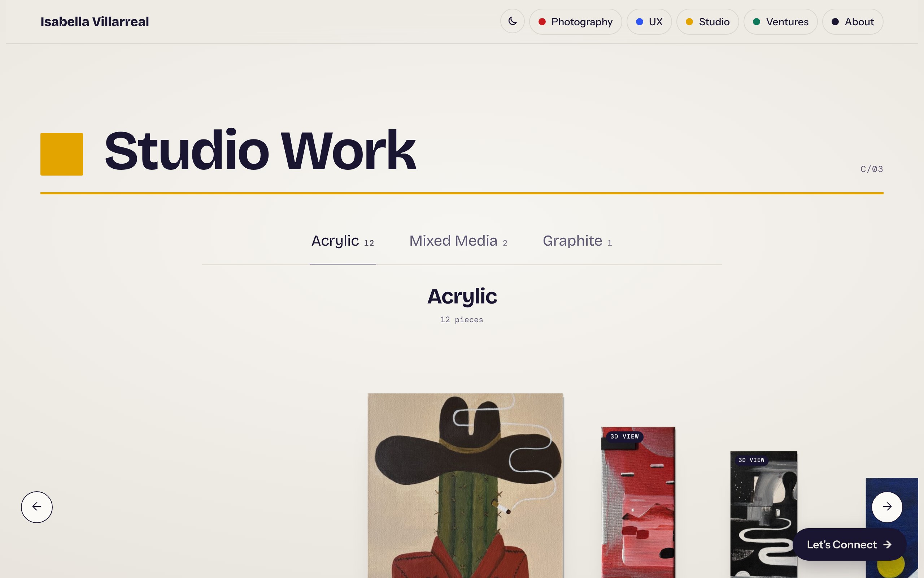This screenshot has height=578, width=924.
Task: Toggle dark mode with the moon icon
Action: (512, 21)
